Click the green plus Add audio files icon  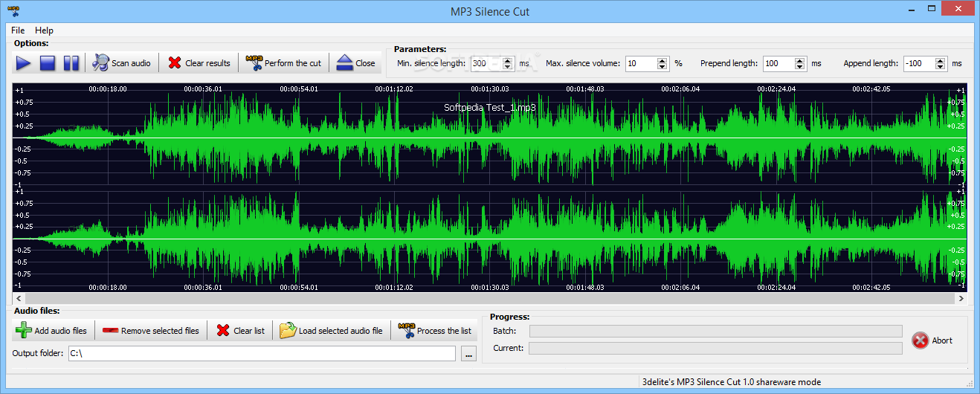click(24, 331)
